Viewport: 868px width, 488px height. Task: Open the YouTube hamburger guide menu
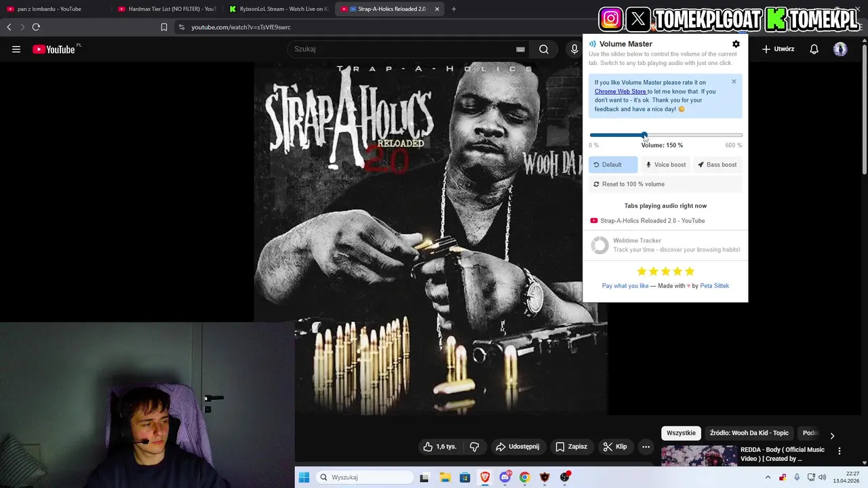pos(16,49)
